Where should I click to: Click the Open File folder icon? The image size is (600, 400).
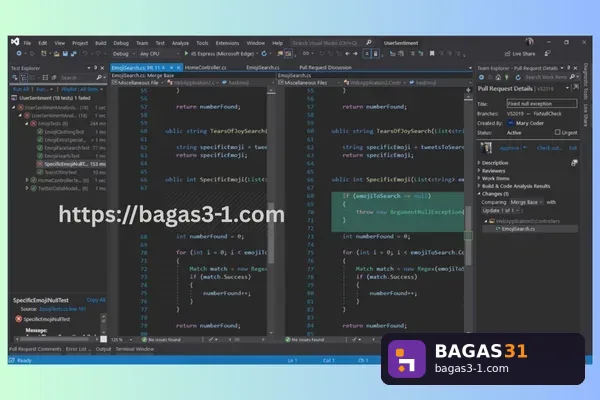click(57, 54)
